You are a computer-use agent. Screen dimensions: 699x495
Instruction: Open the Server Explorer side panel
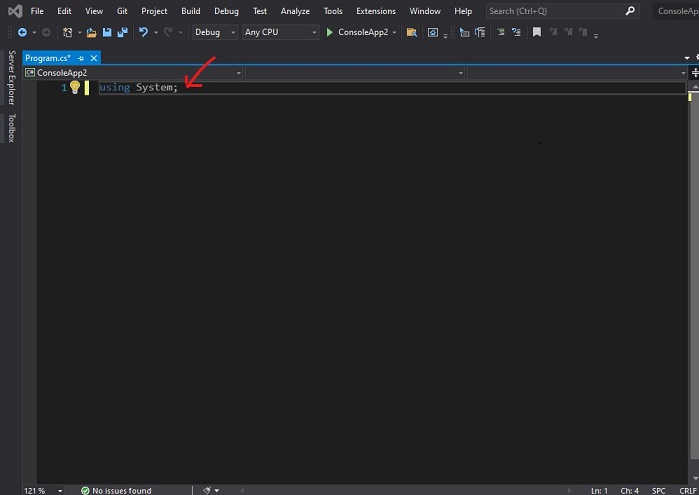[x=12, y=77]
